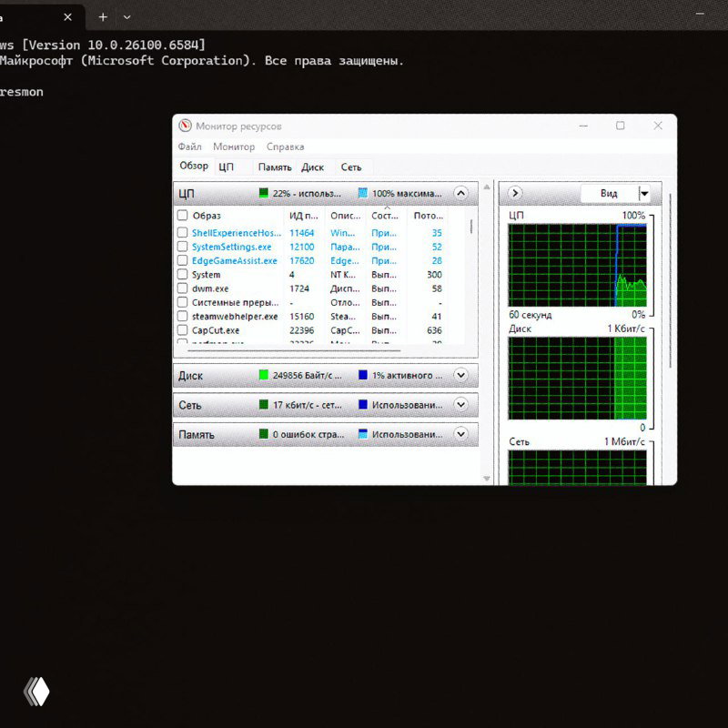Check the dwm.exe checkbox
Image resolution: width=728 pixels, height=728 pixels.
pyautogui.click(x=183, y=288)
